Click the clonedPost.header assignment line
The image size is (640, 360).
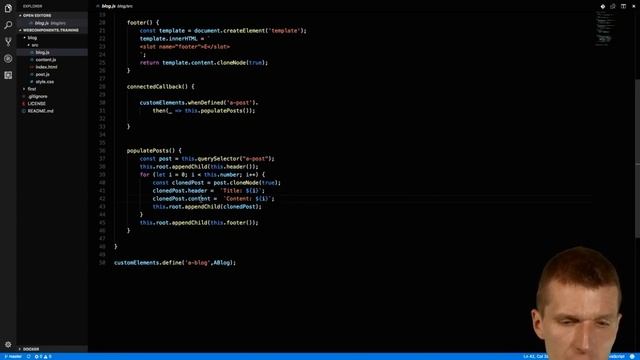pos(209,191)
